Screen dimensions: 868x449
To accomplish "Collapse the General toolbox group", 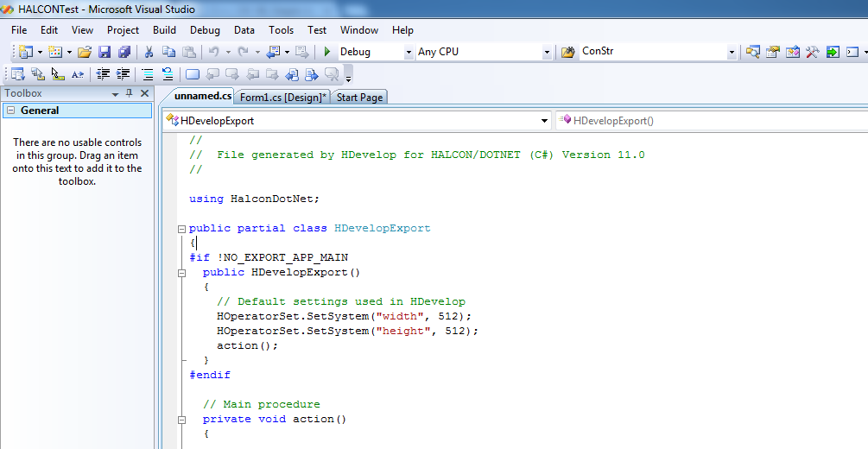I will click(x=10, y=111).
